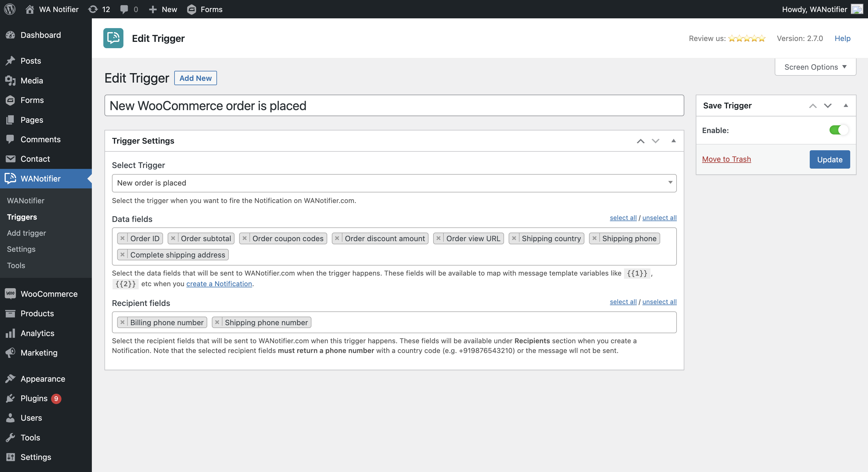
Task: Click select all for Data fields
Action: tap(623, 217)
